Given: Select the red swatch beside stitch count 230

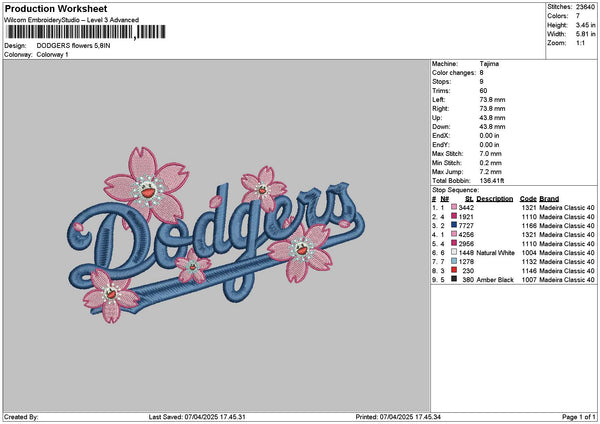Looking at the screenshot, I should [x=454, y=270].
